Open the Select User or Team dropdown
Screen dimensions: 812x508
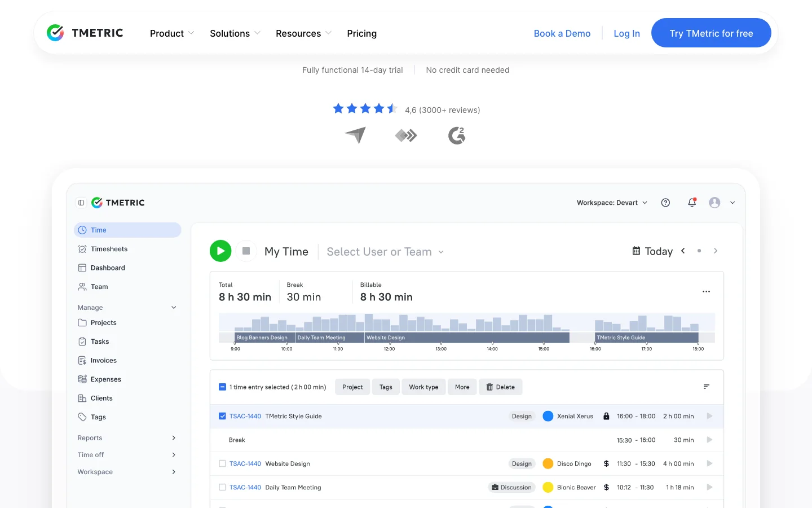[x=385, y=252]
